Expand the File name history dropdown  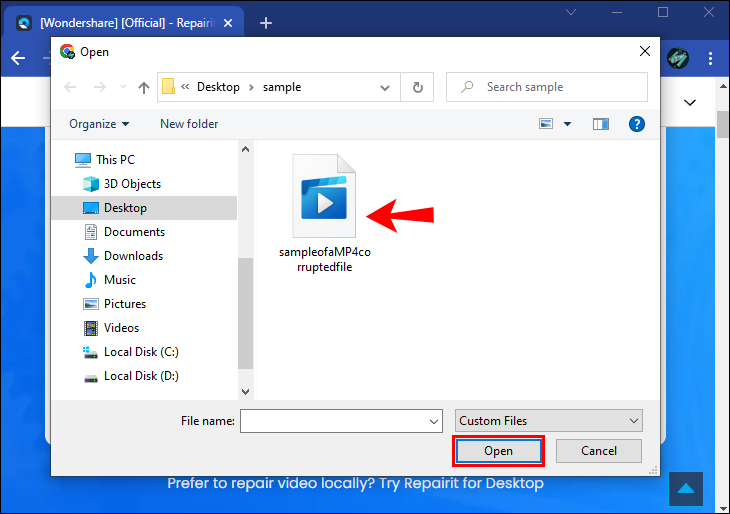[434, 421]
